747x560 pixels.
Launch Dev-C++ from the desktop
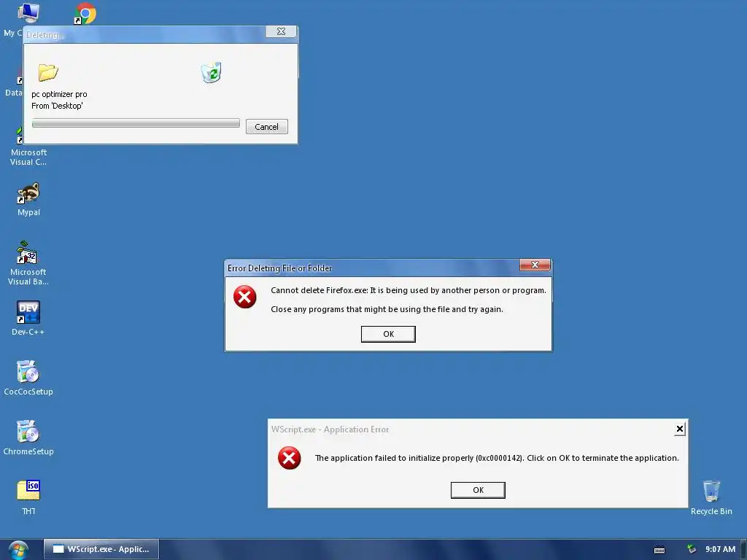tap(28, 312)
